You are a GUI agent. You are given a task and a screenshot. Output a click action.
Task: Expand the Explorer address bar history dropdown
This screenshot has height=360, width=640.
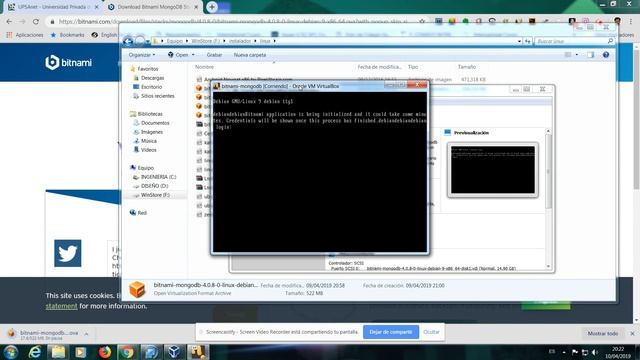pos(519,41)
